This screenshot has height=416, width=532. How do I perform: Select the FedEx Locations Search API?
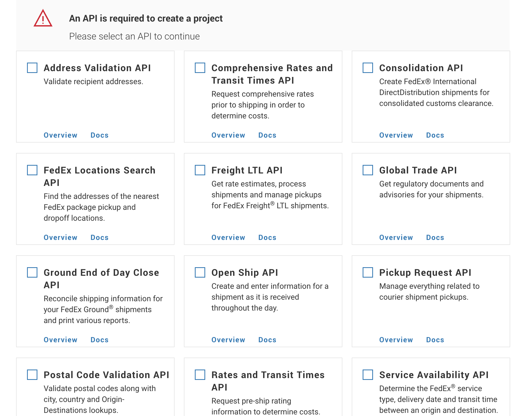click(32, 170)
